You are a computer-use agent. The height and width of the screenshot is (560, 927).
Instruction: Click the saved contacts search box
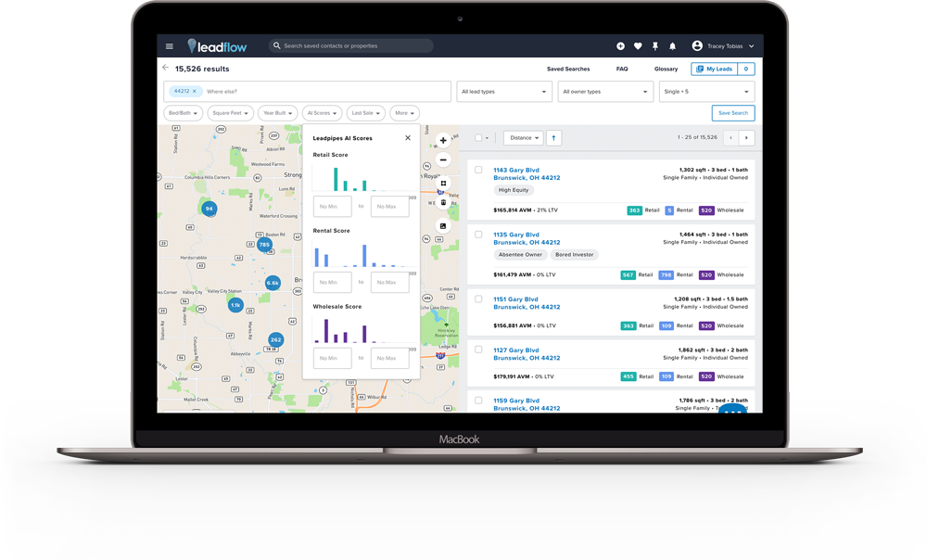pyautogui.click(x=351, y=45)
